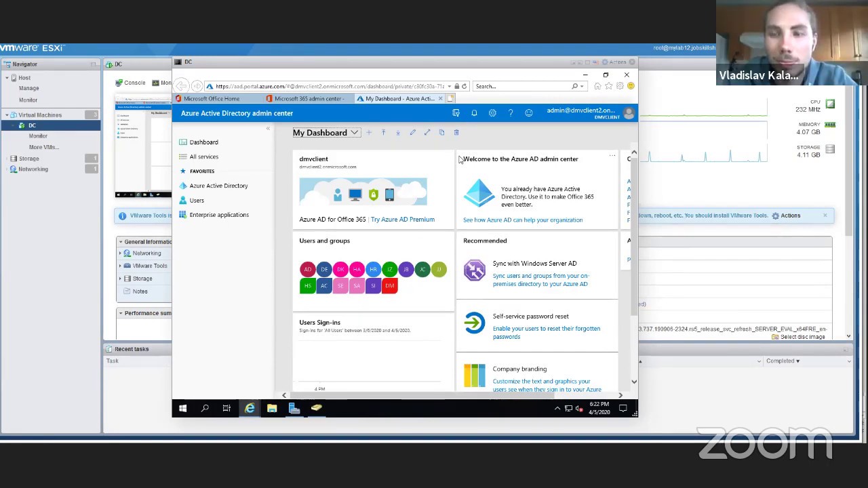This screenshot has height=488, width=868.
Task: Click the delete dashboard trash icon
Action: (456, 132)
